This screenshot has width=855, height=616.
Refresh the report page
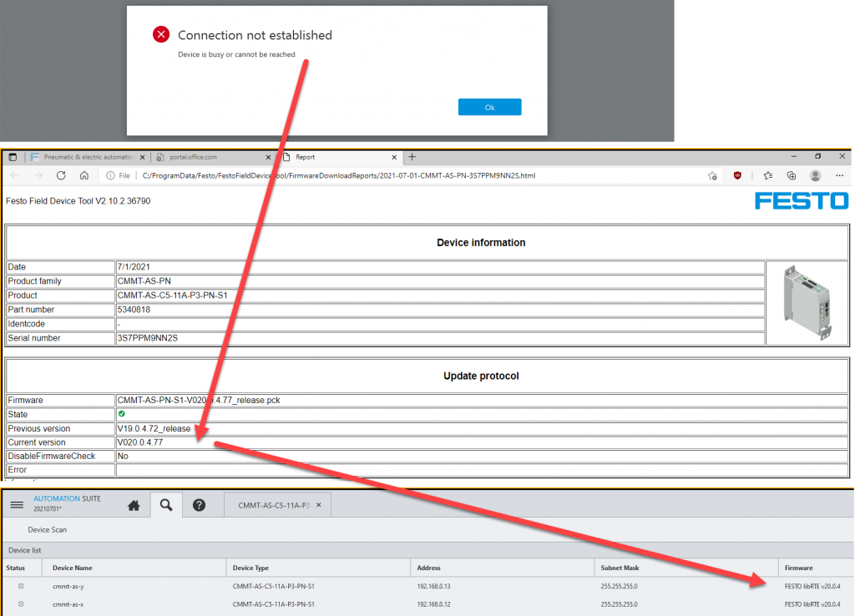[61, 175]
